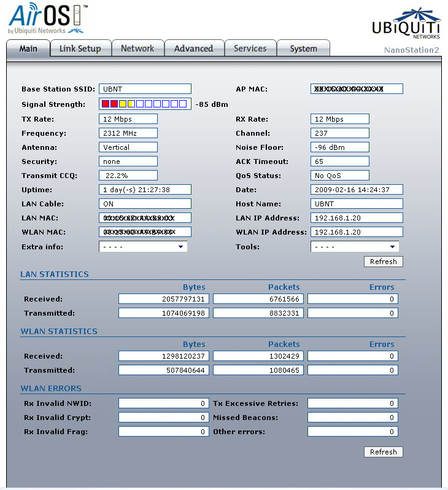Expand the Tools dropdown

click(x=355, y=247)
